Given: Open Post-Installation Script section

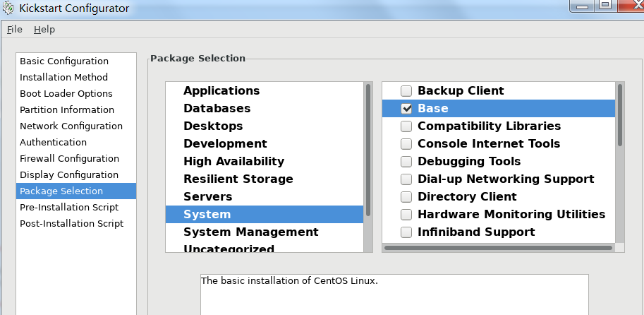Looking at the screenshot, I should pyautogui.click(x=71, y=224).
